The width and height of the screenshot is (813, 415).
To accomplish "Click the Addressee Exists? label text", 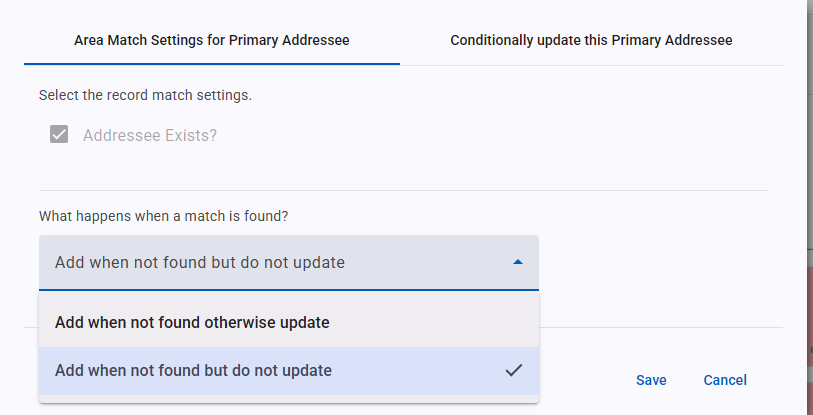I will tap(150, 135).
